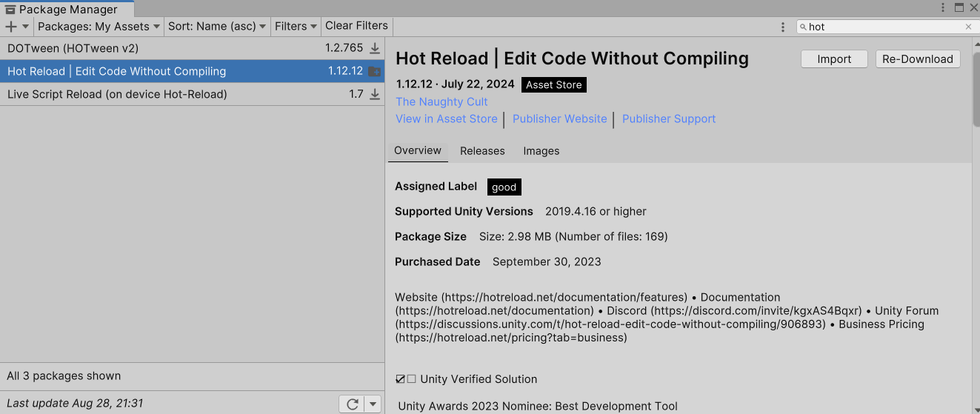This screenshot has height=414, width=980.
Task: Open the Packages: My Assets dropdown
Action: click(99, 26)
